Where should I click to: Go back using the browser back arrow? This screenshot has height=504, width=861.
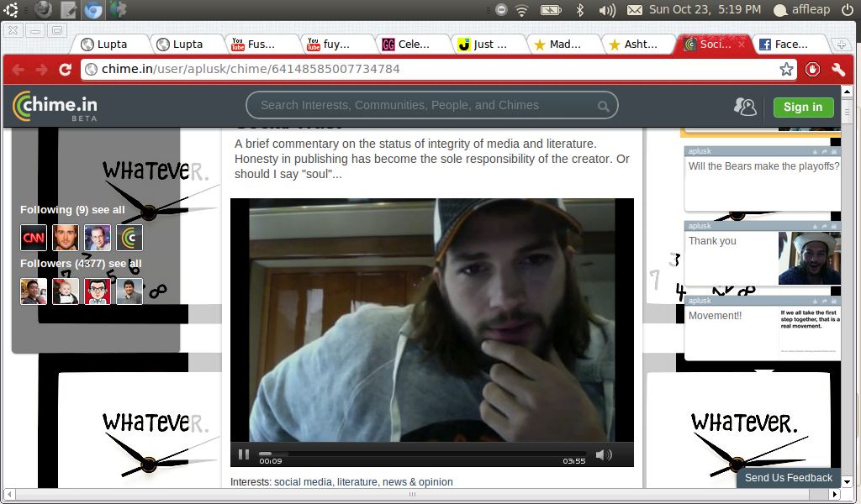pos(18,70)
